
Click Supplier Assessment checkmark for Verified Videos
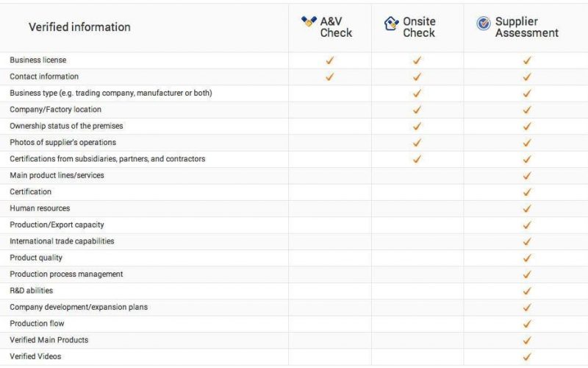(x=527, y=357)
